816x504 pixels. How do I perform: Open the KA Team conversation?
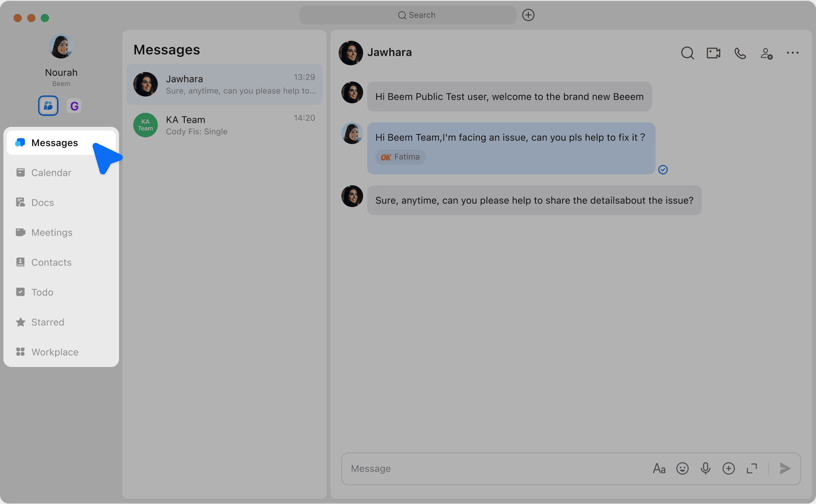click(x=224, y=125)
